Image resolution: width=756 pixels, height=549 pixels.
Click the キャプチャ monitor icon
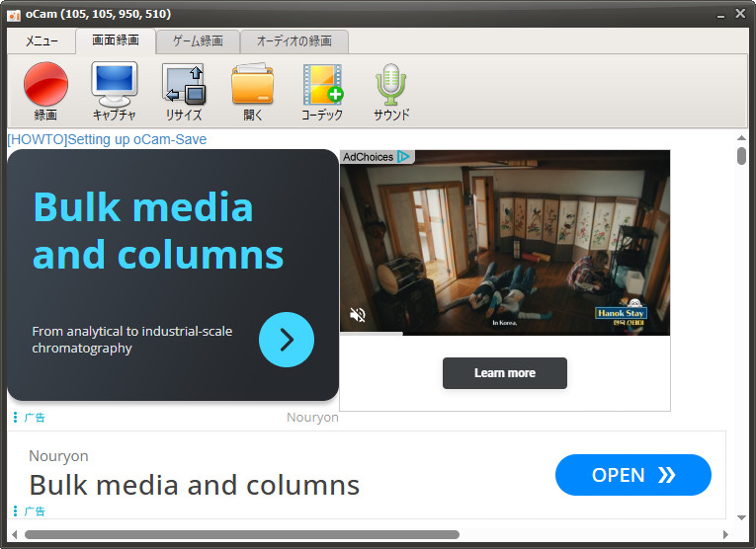pos(115,91)
